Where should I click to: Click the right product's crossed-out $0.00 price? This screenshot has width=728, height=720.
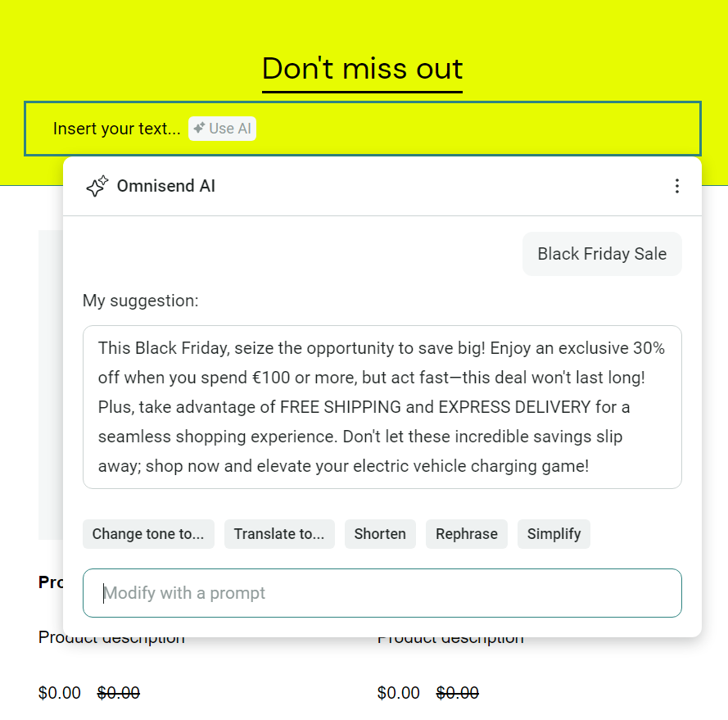(x=458, y=694)
